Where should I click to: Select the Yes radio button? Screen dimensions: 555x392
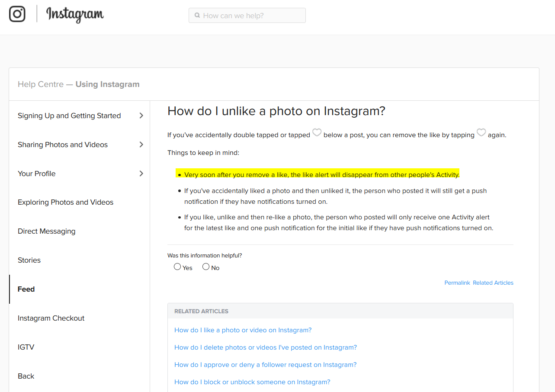coord(177,267)
